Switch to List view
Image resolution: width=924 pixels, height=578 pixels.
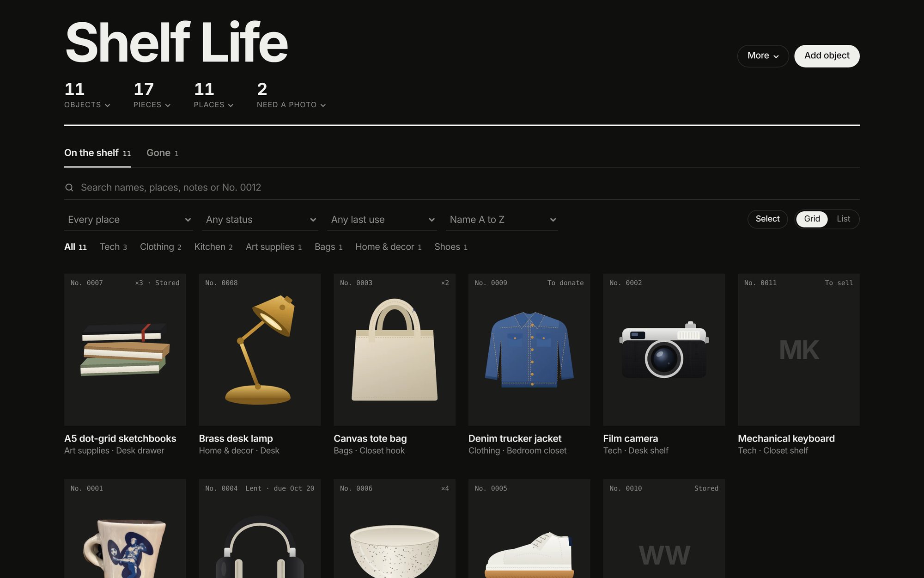click(x=843, y=219)
